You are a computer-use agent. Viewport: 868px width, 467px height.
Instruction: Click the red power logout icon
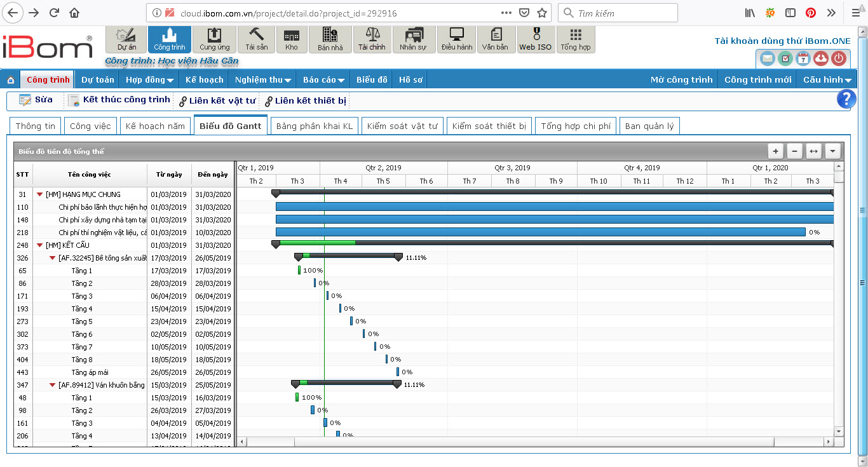click(x=839, y=58)
